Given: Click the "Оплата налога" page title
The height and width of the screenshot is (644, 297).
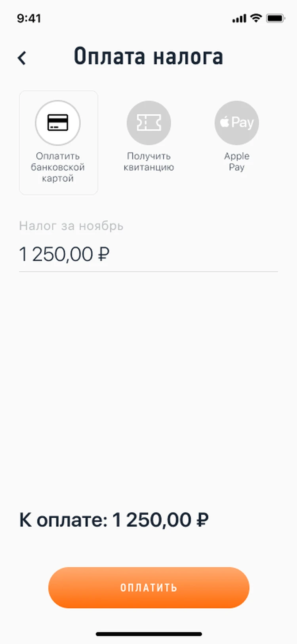Looking at the screenshot, I should [x=148, y=56].
